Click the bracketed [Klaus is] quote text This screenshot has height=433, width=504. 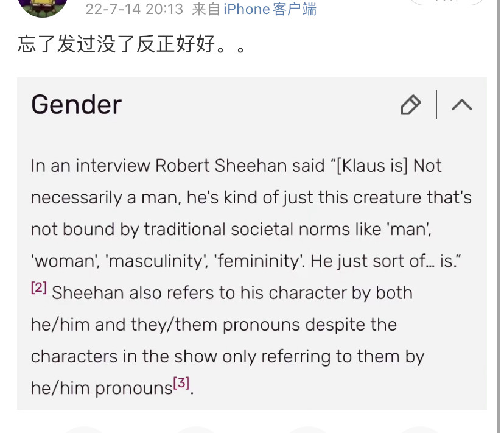click(x=372, y=166)
